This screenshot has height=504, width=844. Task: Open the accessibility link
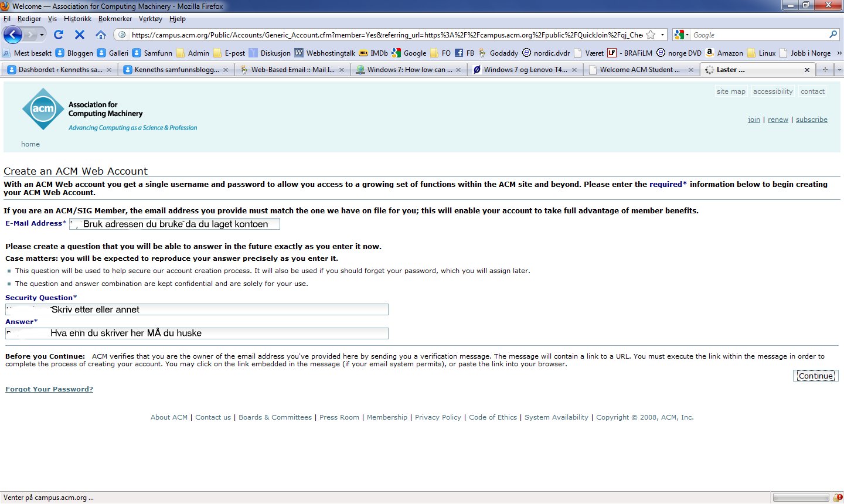772,91
